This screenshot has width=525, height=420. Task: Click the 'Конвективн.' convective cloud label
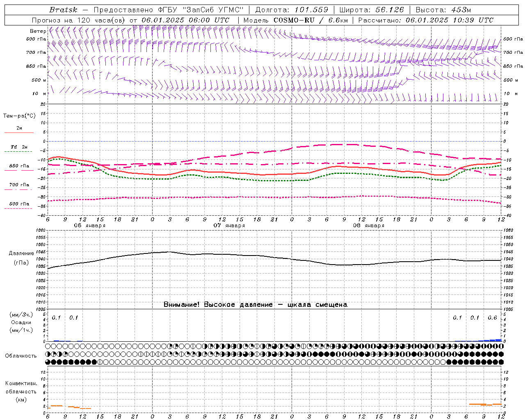tap(21, 383)
